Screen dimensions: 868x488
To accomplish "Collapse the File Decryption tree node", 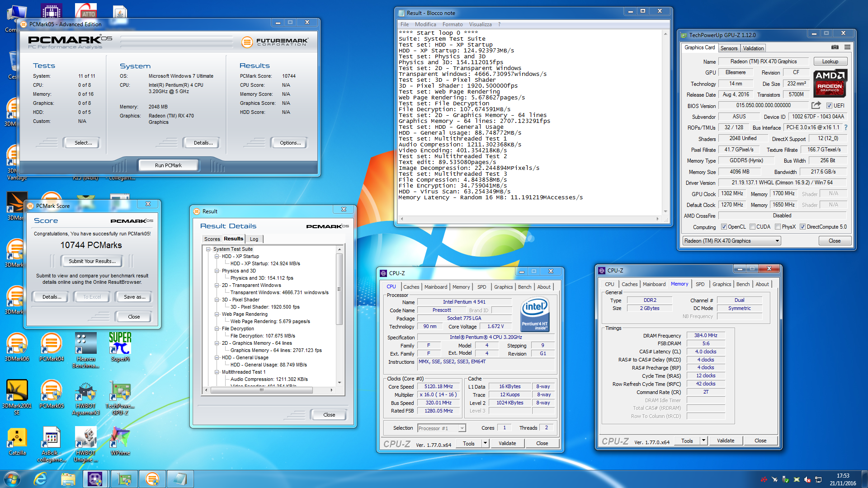I will (x=217, y=328).
